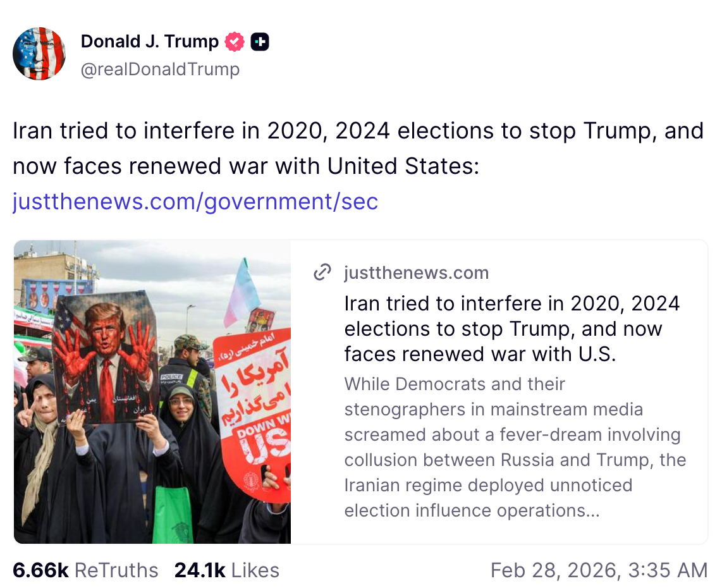
Task: Click the red verified checkmark badge
Action: (233, 41)
